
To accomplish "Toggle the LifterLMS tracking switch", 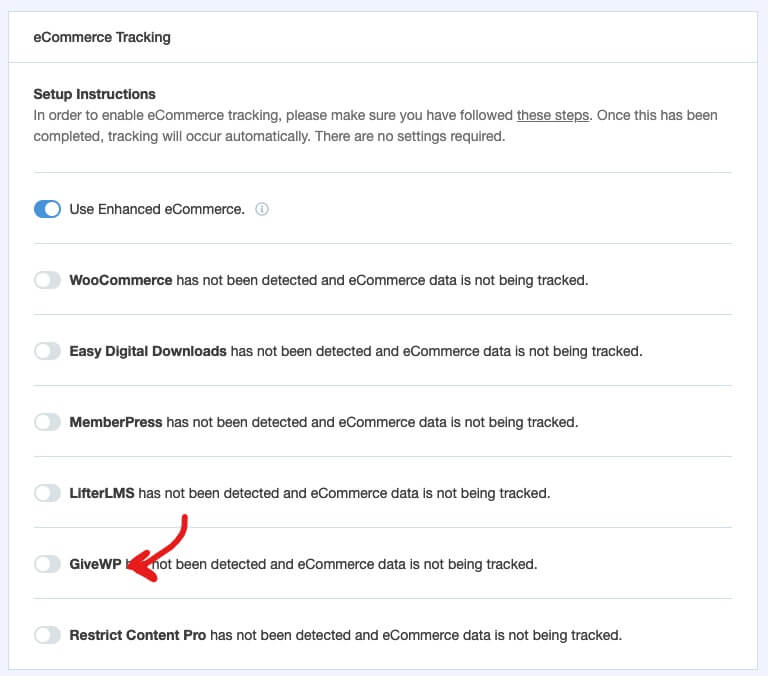I will click(48, 493).
